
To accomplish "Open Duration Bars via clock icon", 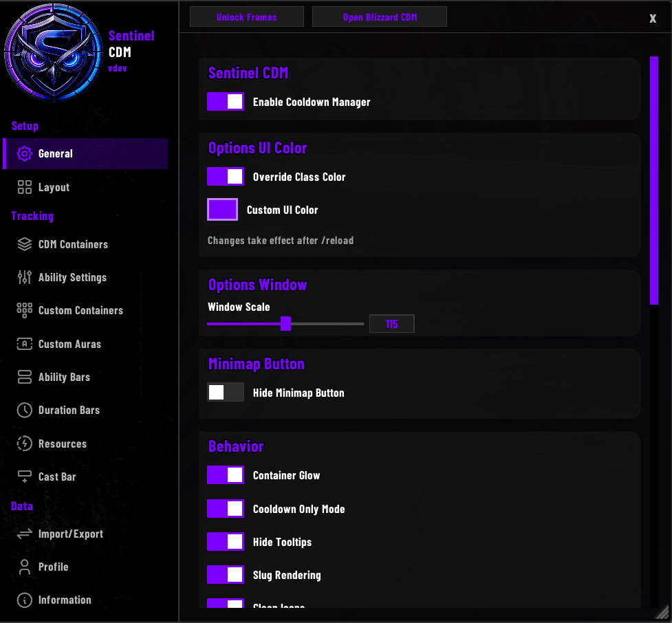I will click(25, 410).
